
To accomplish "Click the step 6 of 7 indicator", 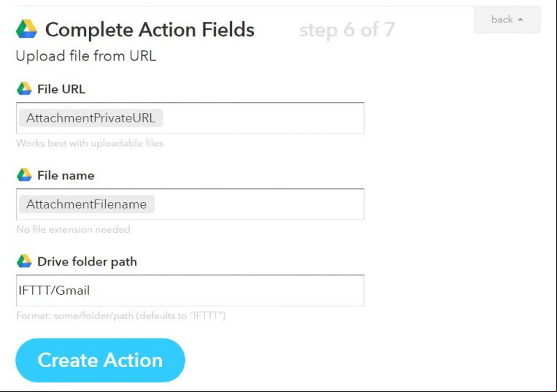I will (x=347, y=29).
